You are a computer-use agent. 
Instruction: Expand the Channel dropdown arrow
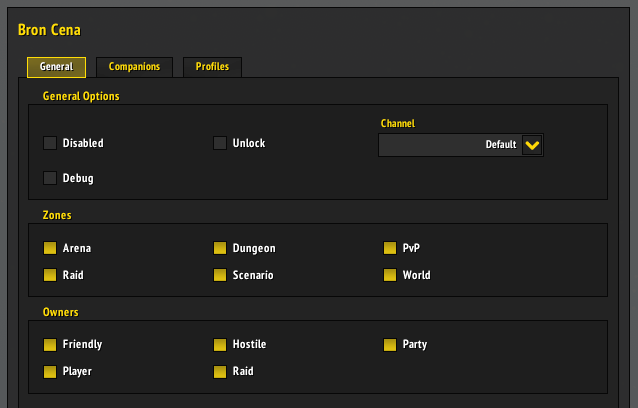(x=532, y=145)
